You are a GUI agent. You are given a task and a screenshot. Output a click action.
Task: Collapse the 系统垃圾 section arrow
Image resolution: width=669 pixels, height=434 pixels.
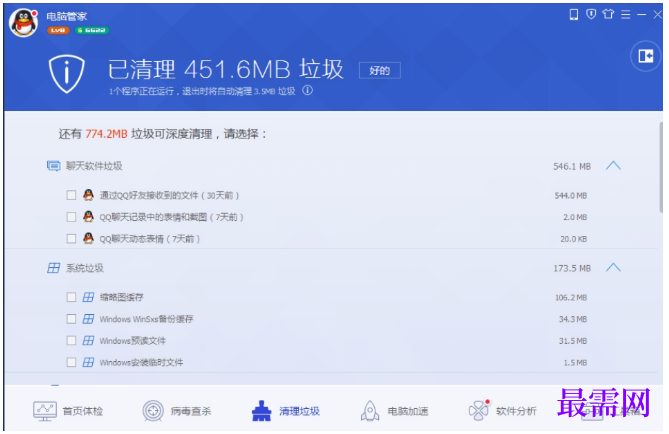click(613, 268)
